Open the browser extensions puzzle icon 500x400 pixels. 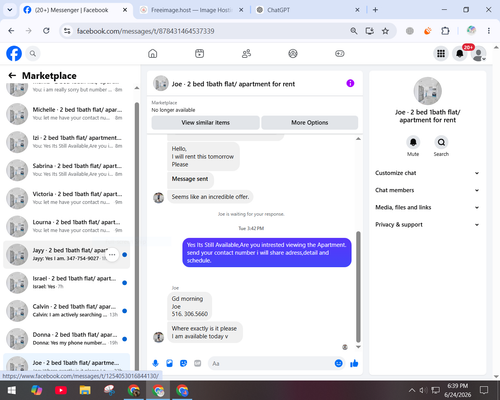445,31
